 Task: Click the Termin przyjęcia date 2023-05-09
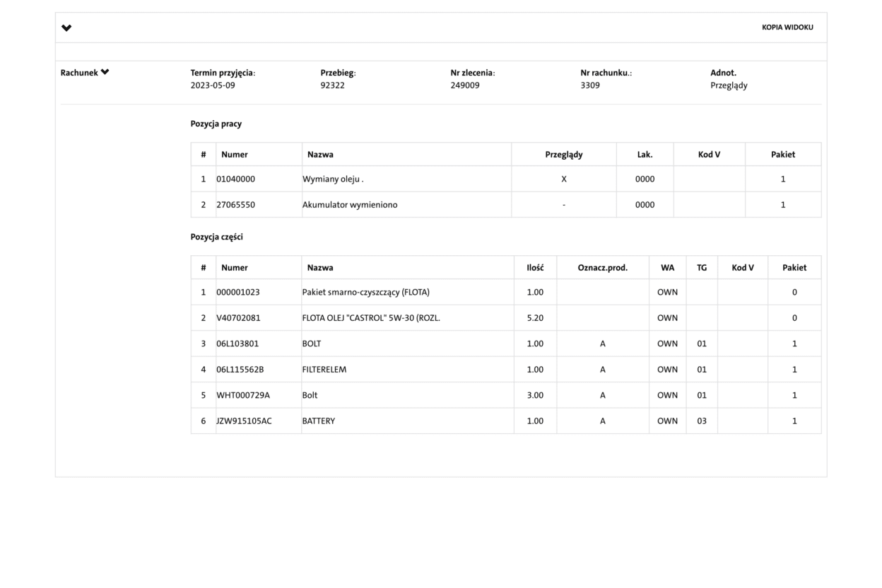[x=213, y=86]
